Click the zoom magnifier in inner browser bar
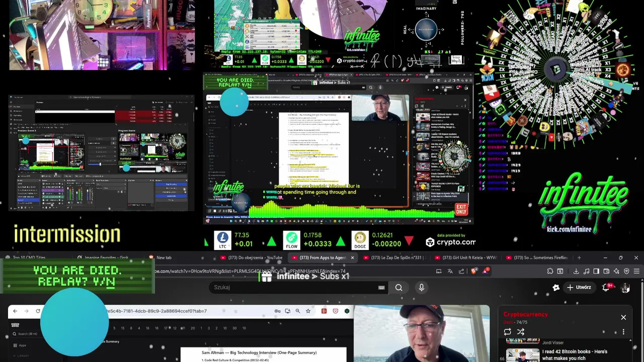This screenshot has width=644, height=362. tap(298, 311)
